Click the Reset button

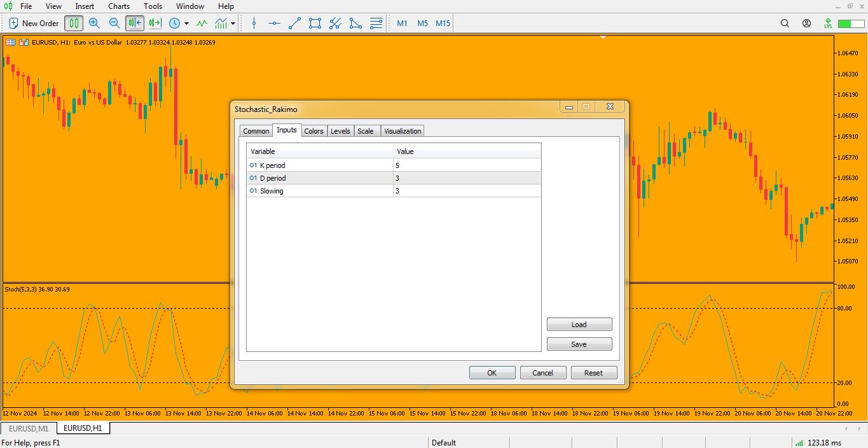pos(593,373)
